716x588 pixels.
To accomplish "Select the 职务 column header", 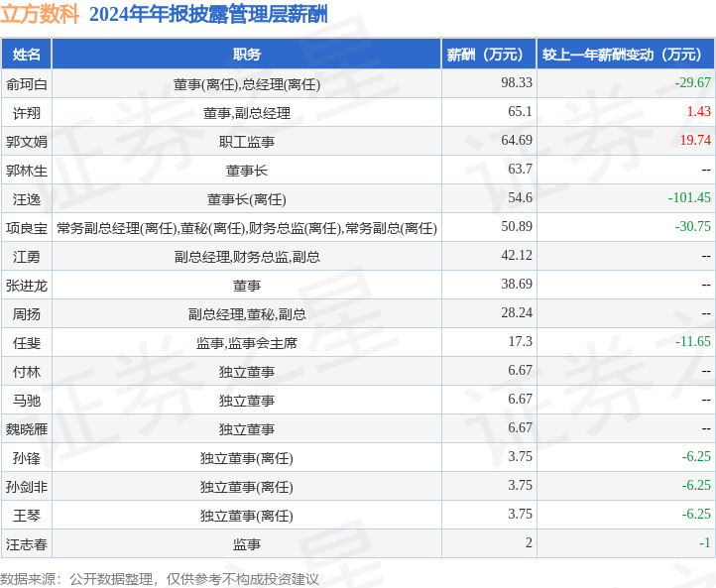I will (x=247, y=55).
